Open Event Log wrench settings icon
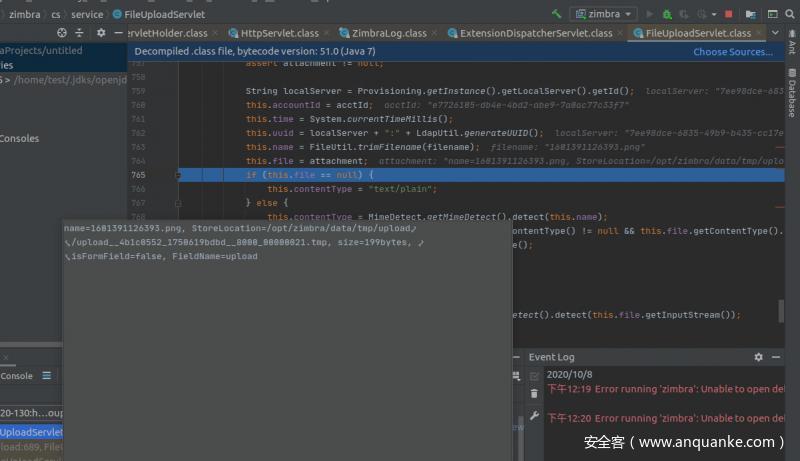The width and height of the screenshot is (800, 461). (x=534, y=416)
